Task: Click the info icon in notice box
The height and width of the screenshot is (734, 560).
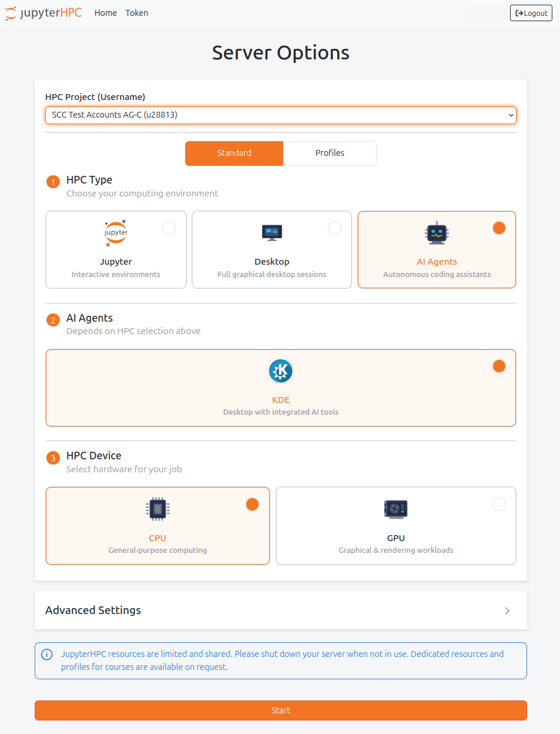Action: pos(47,654)
